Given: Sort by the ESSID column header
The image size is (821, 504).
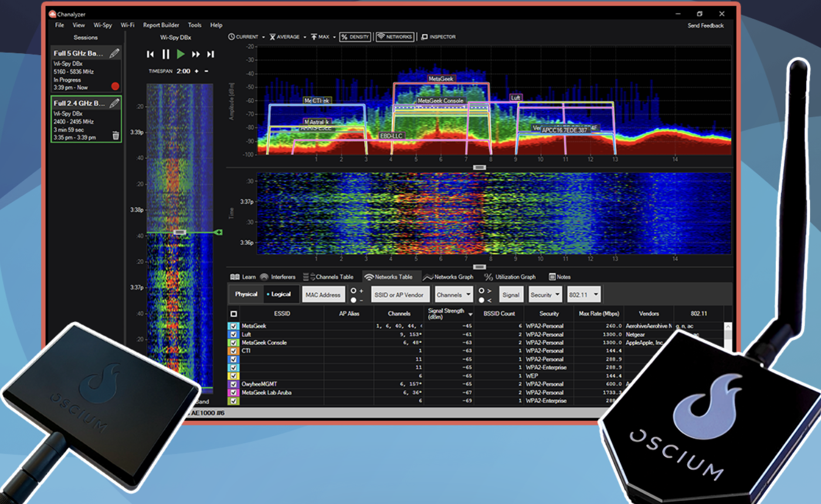Looking at the screenshot, I should [282, 314].
